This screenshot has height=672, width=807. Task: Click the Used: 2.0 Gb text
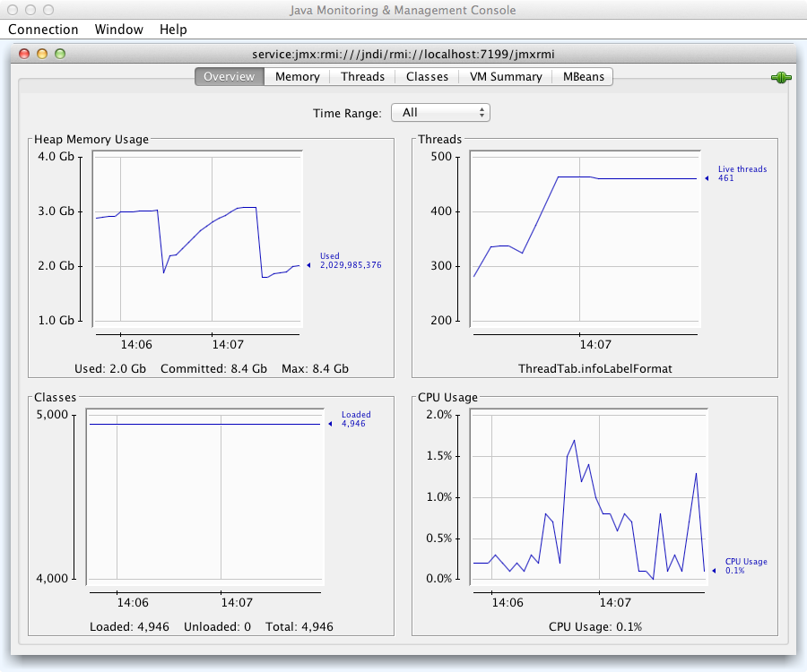pyautogui.click(x=110, y=368)
